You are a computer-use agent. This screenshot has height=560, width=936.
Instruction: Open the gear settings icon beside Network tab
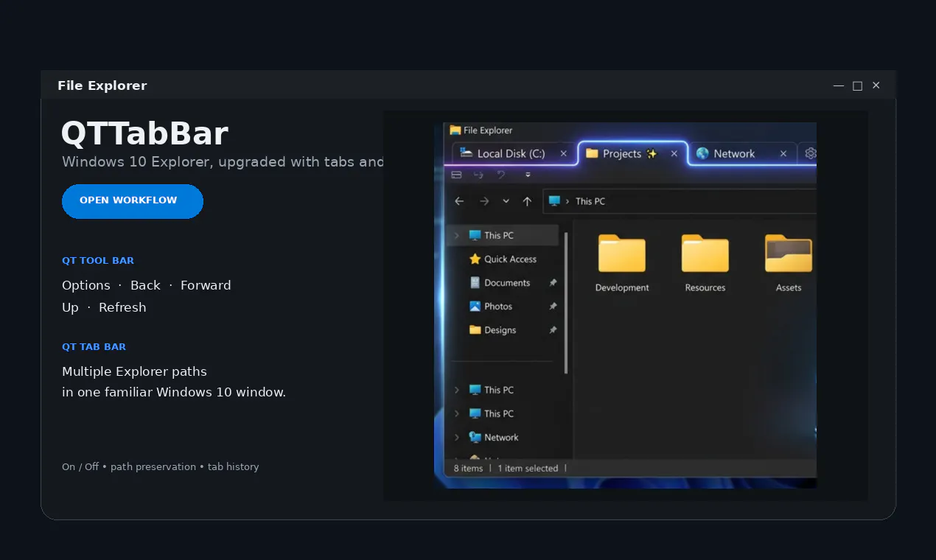click(811, 153)
